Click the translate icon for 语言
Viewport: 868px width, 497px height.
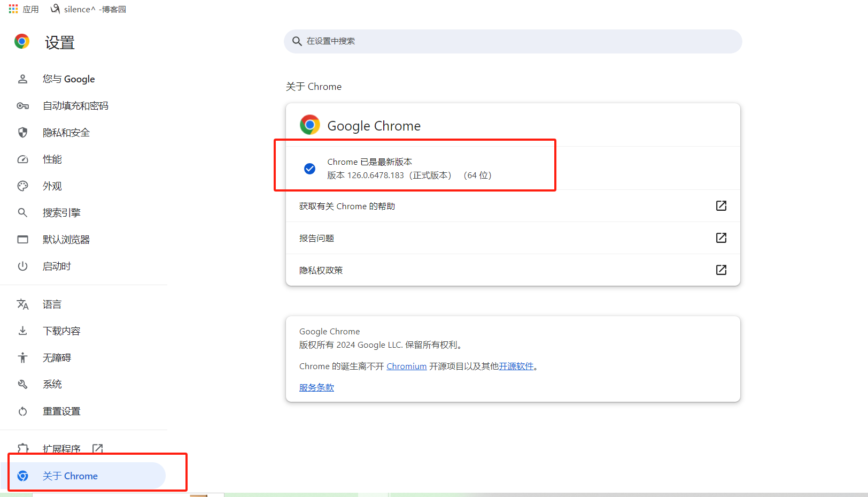coord(22,304)
